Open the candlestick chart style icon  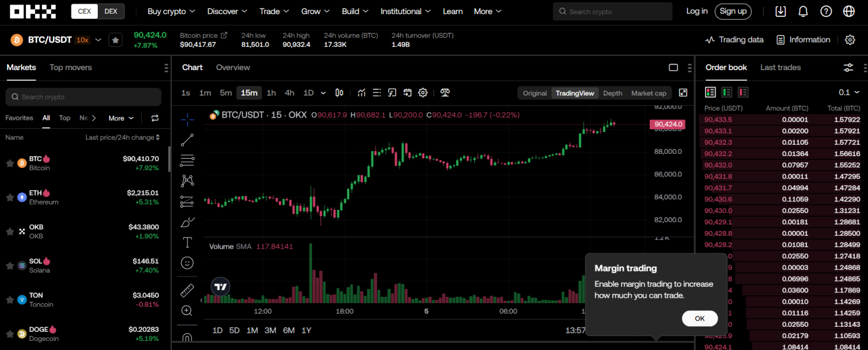coord(340,93)
